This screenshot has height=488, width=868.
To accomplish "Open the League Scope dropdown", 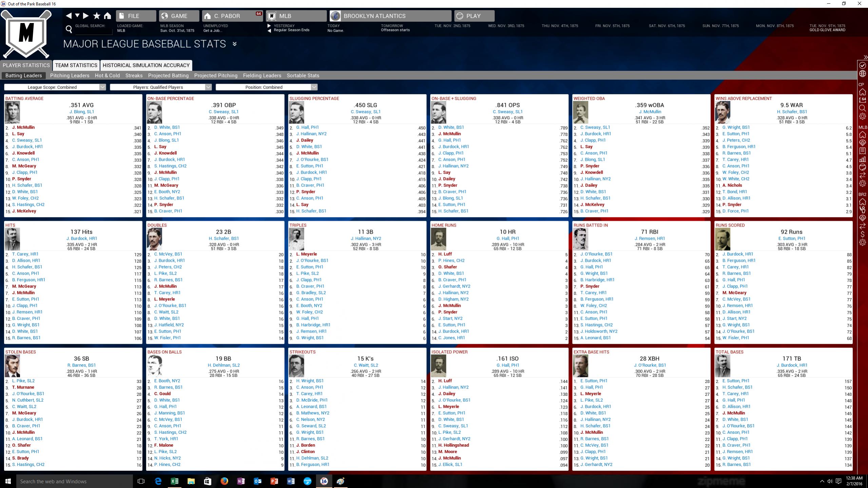I will point(55,87).
